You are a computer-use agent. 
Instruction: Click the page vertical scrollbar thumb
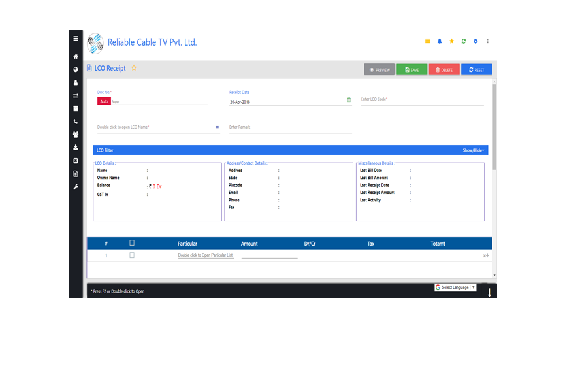coord(494,127)
